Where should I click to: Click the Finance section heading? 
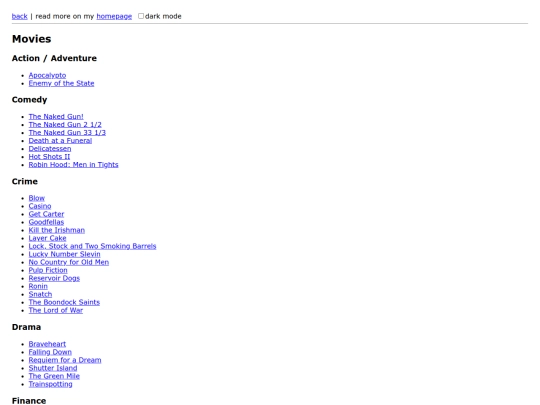29,401
